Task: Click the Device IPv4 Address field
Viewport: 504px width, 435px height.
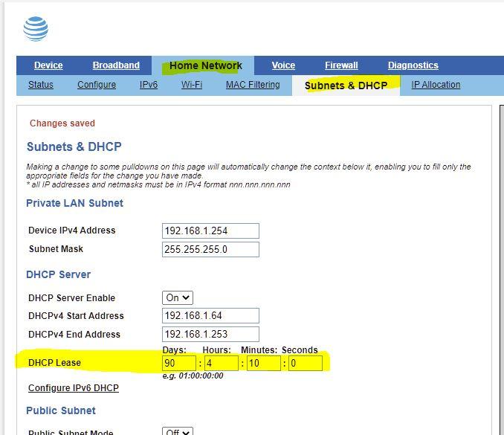Action: 210,231
